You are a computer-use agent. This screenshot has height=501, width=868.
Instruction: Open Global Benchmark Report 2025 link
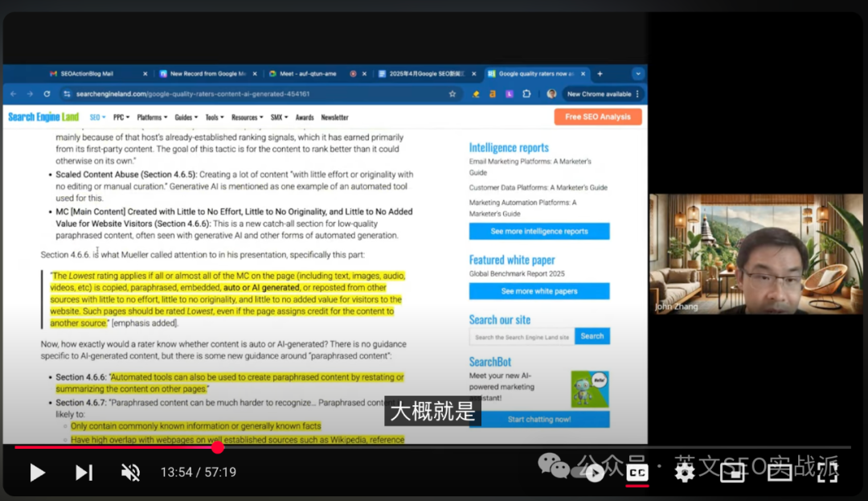pyautogui.click(x=517, y=273)
